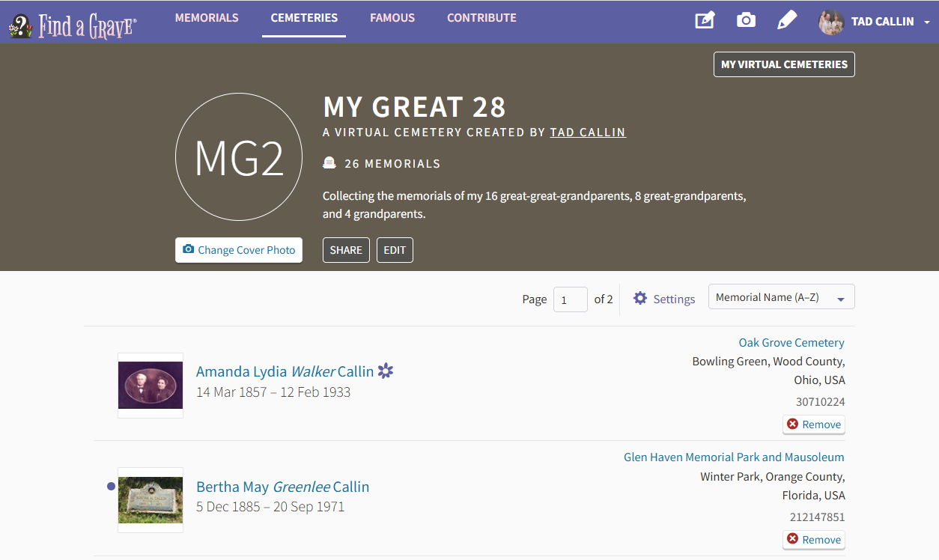Click the pencil icon in top bar
This screenshot has height=560, width=939.
[787, 21]
